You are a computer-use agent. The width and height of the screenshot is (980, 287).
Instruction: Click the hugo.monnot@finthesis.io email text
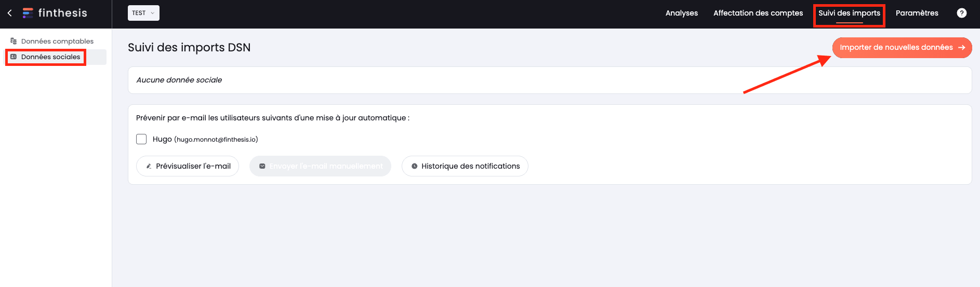[216, 140]
